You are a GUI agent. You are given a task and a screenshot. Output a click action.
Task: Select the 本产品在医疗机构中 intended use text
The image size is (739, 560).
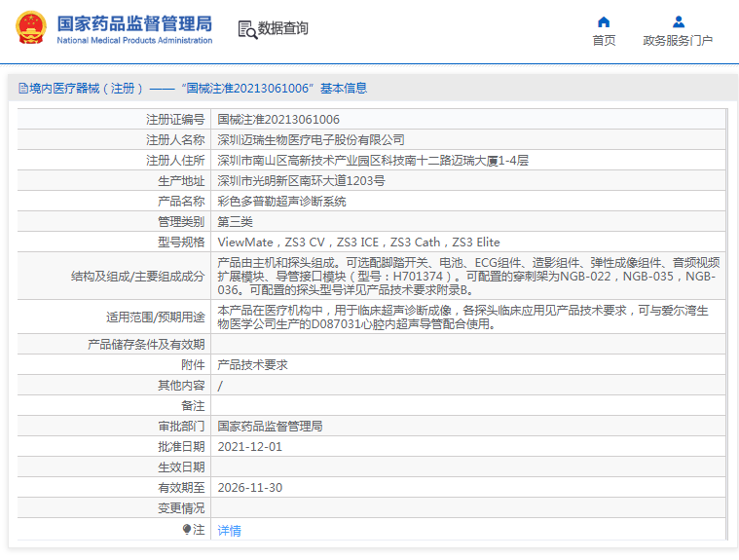click(462, 317)
